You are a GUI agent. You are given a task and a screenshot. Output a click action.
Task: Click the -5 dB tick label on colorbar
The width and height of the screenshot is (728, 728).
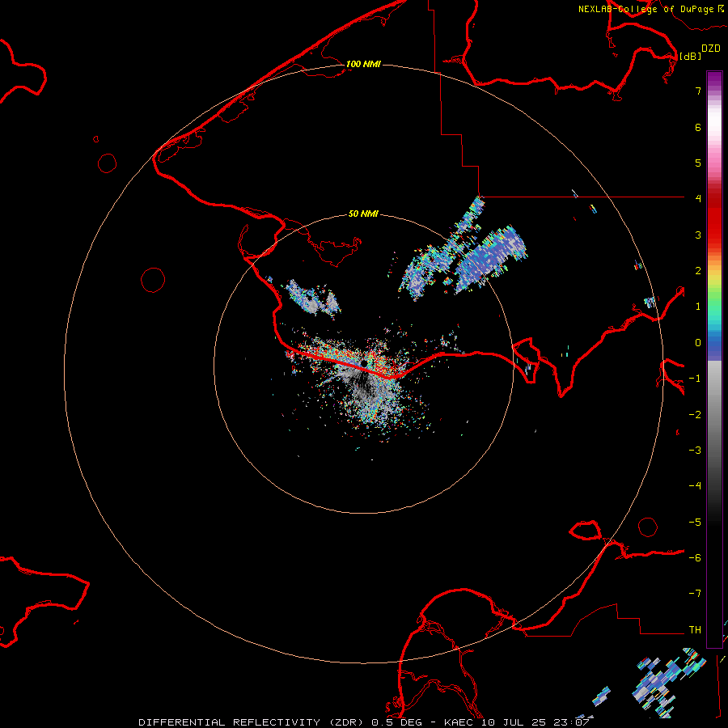[695, 523]
